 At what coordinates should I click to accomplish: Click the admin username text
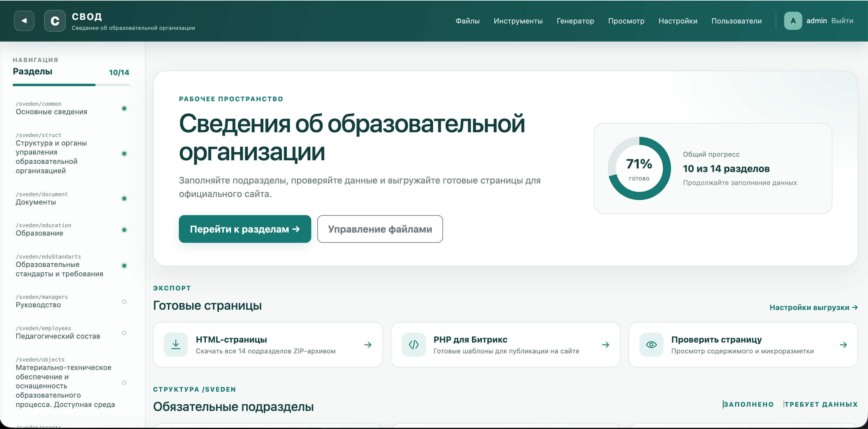point(816,21)
